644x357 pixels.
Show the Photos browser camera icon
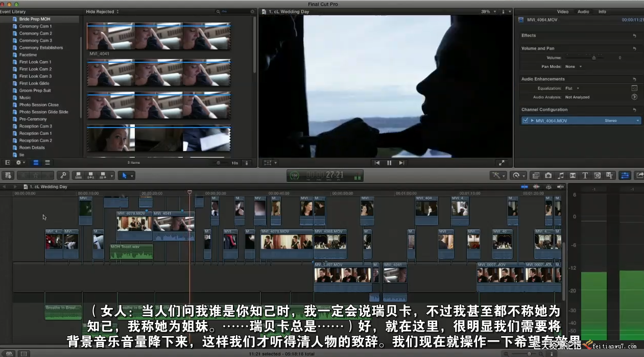coord(548,175)
